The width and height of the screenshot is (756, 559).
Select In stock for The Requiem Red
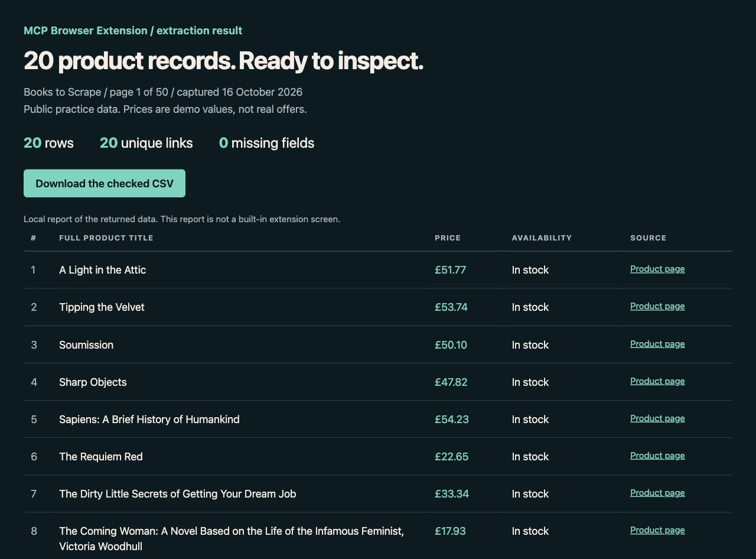[x=530, y=457]
